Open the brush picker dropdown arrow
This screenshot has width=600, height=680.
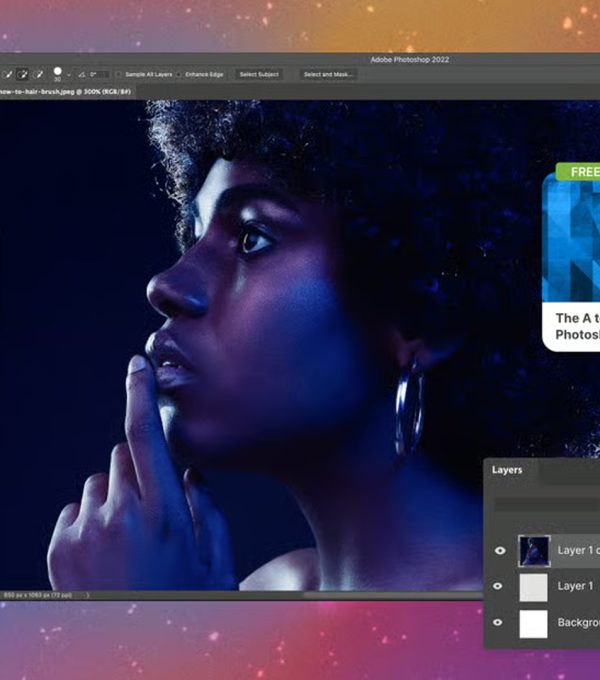click(69, 76)
